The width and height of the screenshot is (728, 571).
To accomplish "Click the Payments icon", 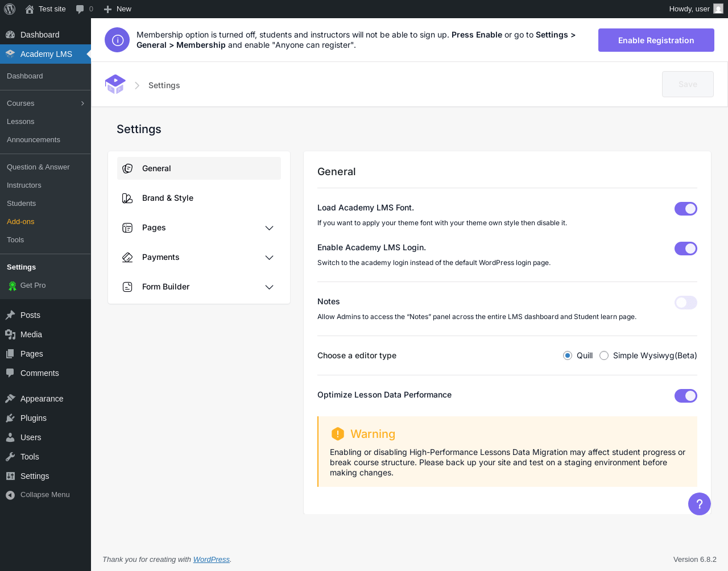I will (x=127, y=257).
